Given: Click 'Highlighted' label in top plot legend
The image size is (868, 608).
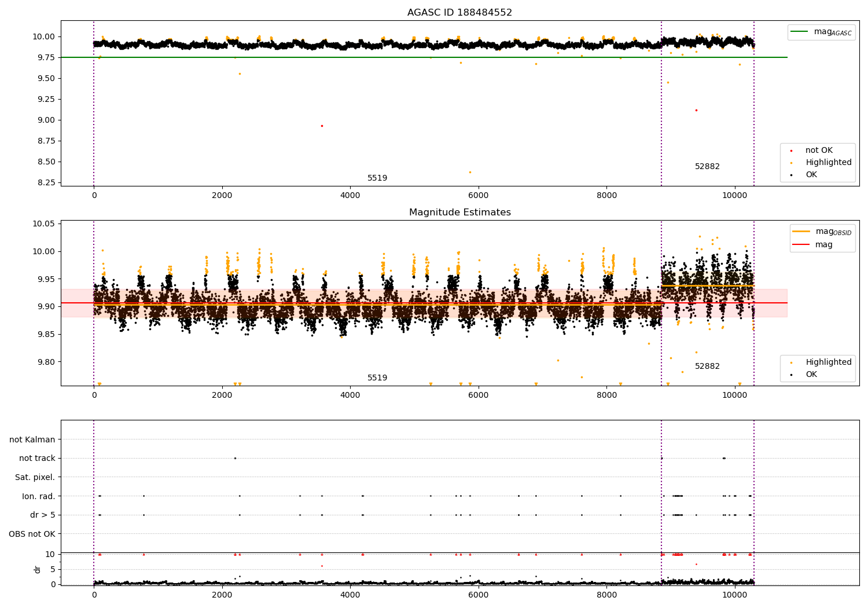Looking at the screenshot, I should 829,163.
